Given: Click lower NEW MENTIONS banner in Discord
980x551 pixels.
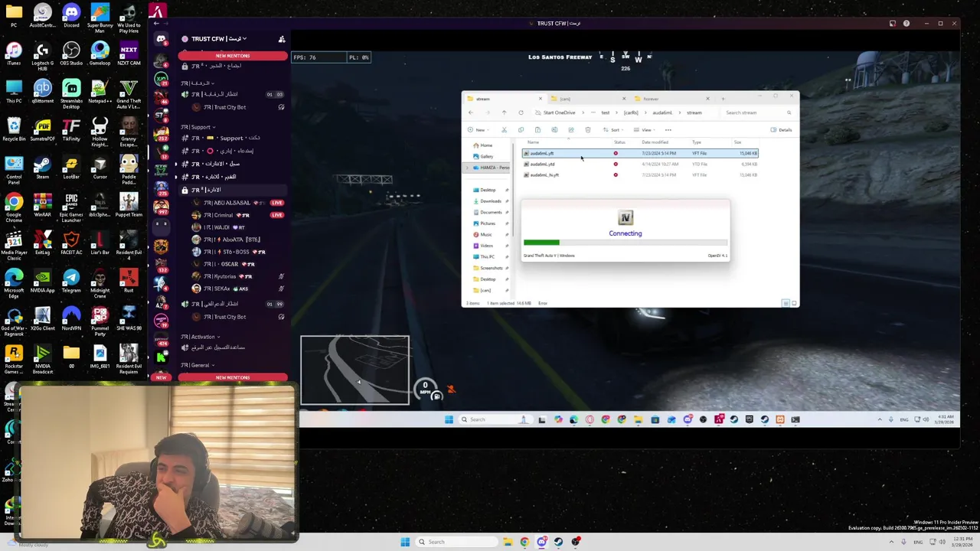Looking at the screenshot, I should 233,377.
